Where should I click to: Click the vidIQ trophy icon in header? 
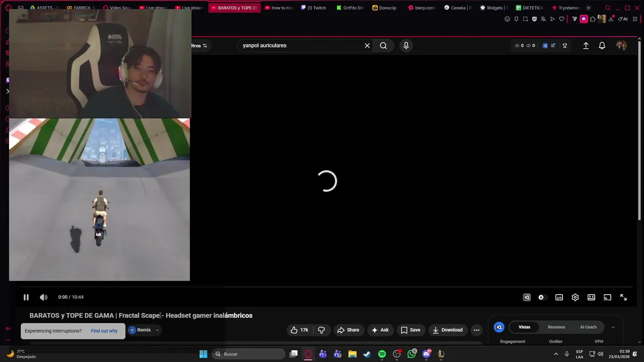(x=565, y=46)
